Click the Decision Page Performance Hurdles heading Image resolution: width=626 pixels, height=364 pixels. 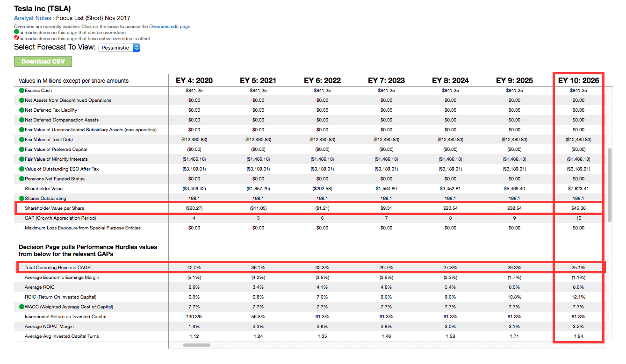[x=88, y=250]
